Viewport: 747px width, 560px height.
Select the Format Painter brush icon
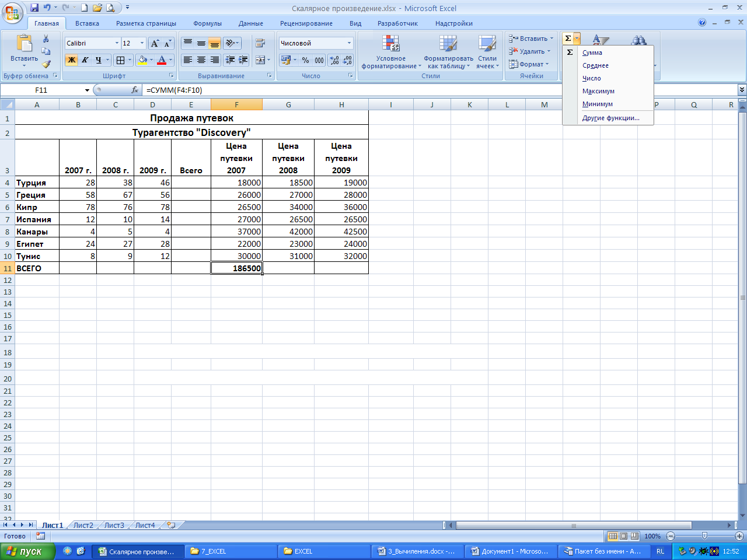point(46,64)
